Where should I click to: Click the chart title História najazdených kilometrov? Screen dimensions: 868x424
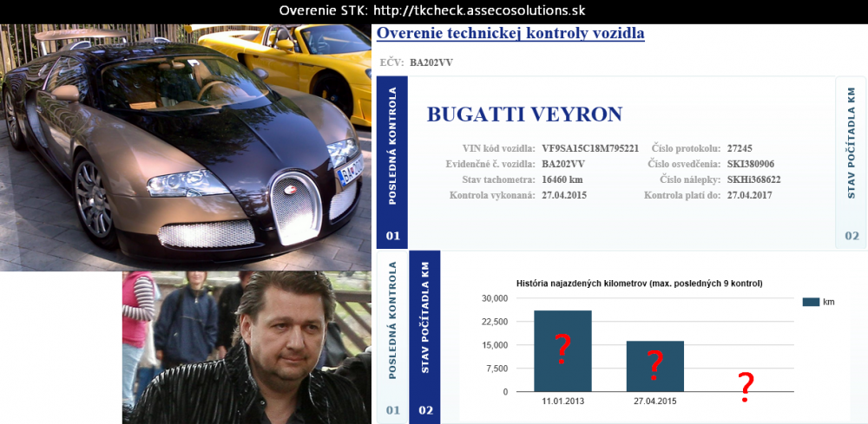click(x=640, y=284)
